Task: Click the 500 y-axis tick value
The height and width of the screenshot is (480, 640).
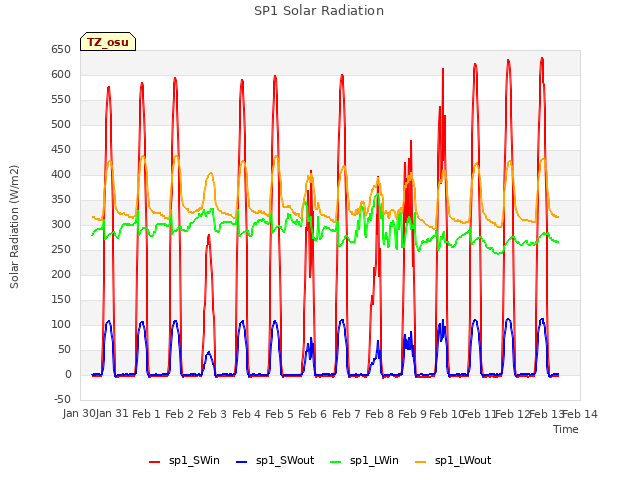Action: (x=61, y=124)
